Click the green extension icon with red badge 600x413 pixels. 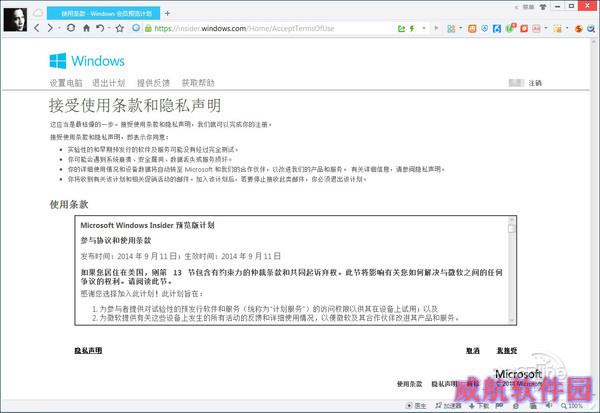(x=511, y=28)
